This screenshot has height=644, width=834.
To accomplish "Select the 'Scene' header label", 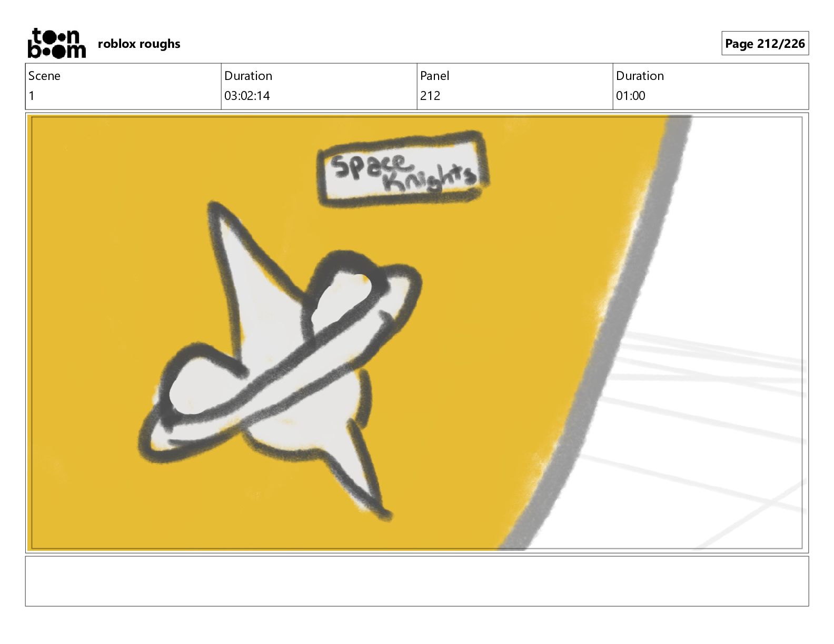I will coord(44,76).
